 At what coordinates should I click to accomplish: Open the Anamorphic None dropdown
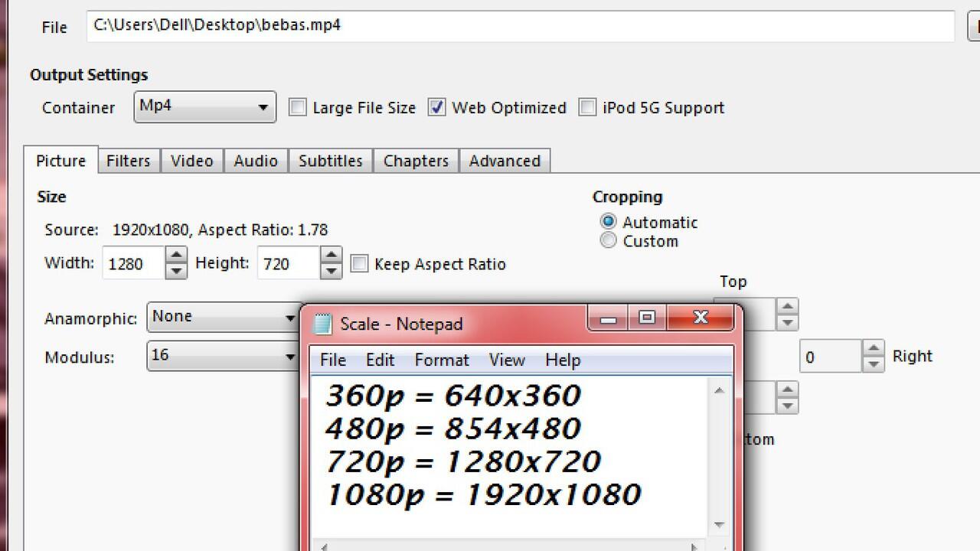(224, 317)
